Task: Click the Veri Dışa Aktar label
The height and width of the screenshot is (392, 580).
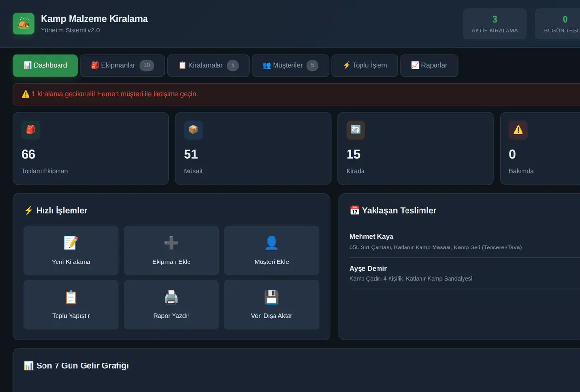Action: tap(272, 316)
